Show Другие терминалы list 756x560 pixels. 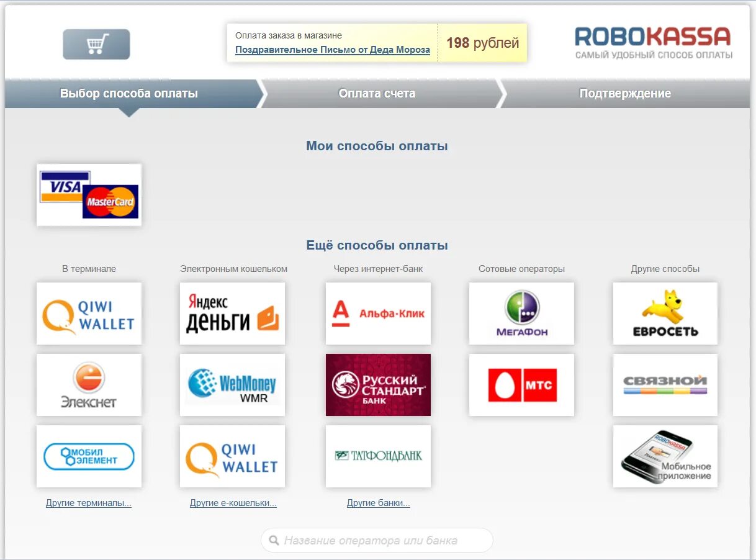click(89, 503)
